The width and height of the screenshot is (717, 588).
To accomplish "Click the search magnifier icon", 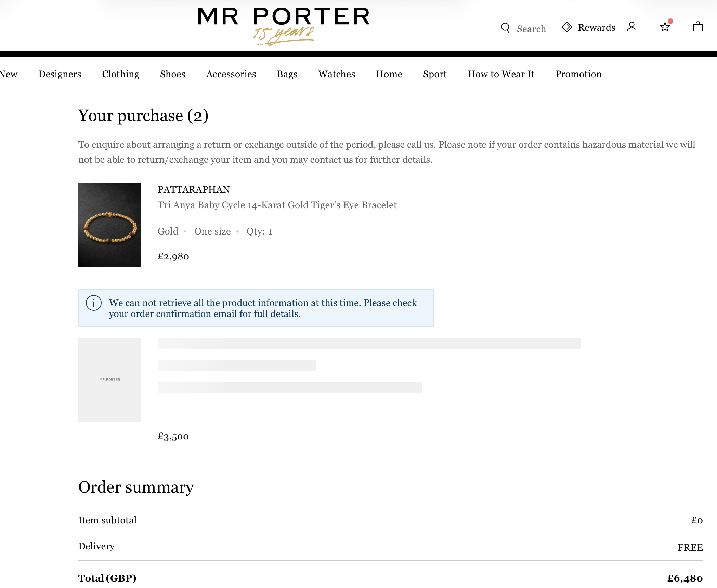I will (505, 28).
